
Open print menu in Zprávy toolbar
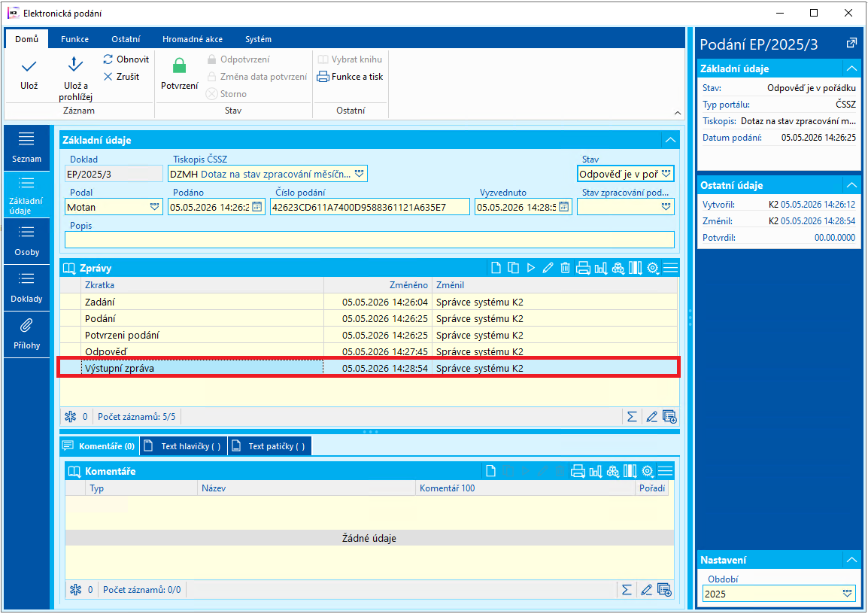pyautogui.click(x=583, y=268)
